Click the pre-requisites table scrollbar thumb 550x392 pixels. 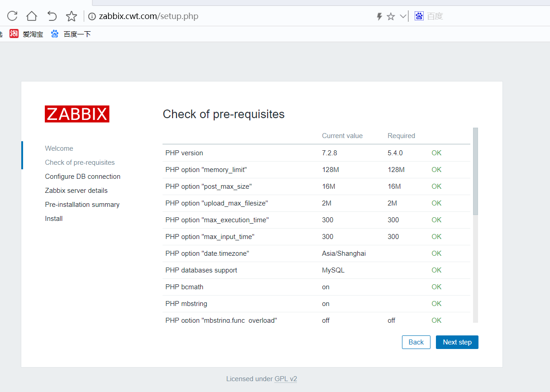475,171
